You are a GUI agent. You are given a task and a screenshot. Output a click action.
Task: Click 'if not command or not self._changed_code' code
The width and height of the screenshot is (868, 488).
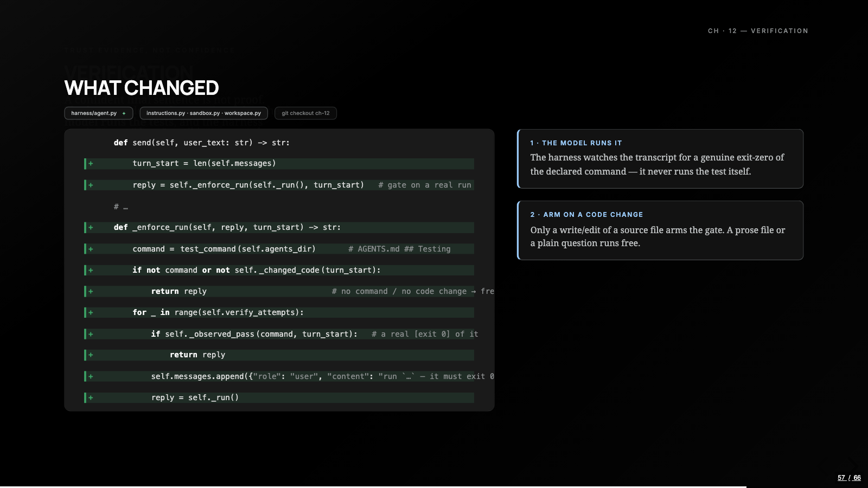[x=257, y=270]
